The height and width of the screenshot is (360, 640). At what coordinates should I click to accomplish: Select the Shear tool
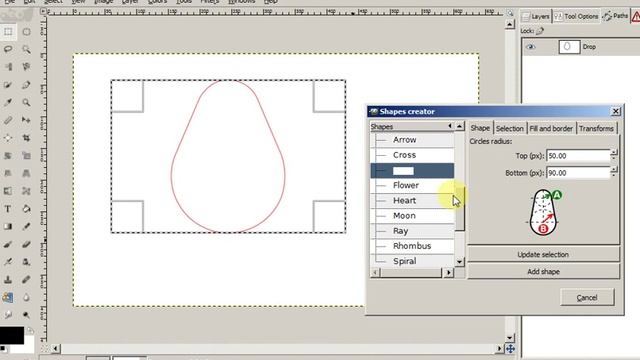pyautogui.click(x=8, y=173)
